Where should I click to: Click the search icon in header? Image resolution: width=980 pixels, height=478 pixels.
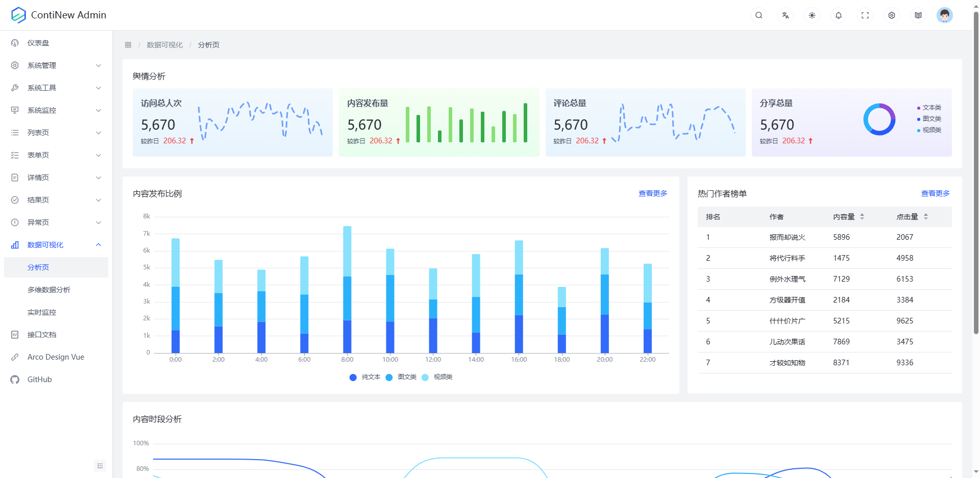(x=759, y=15)
